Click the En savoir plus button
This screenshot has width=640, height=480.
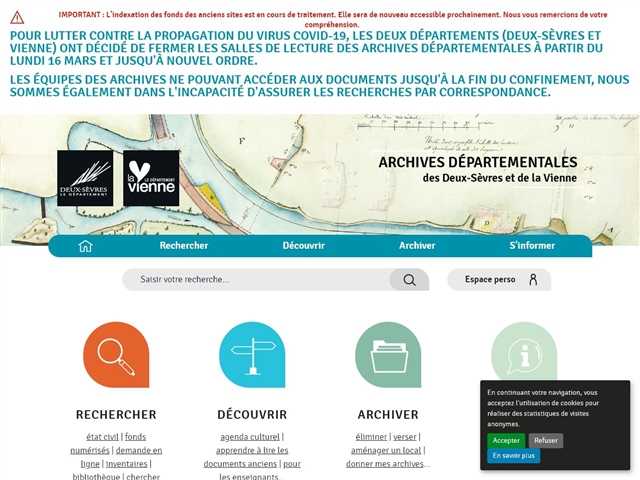513,456
